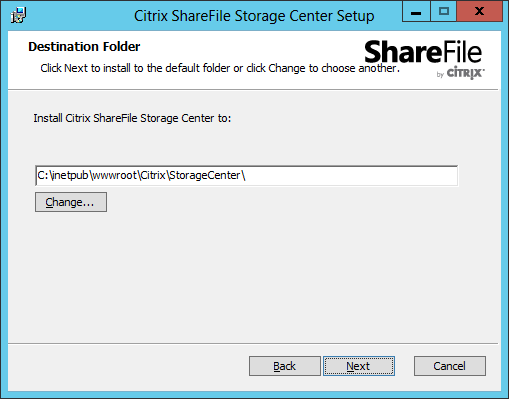Place cursor after StorageCenter\ in path
This screenshot has height=399, width=509.
(247, 175)
